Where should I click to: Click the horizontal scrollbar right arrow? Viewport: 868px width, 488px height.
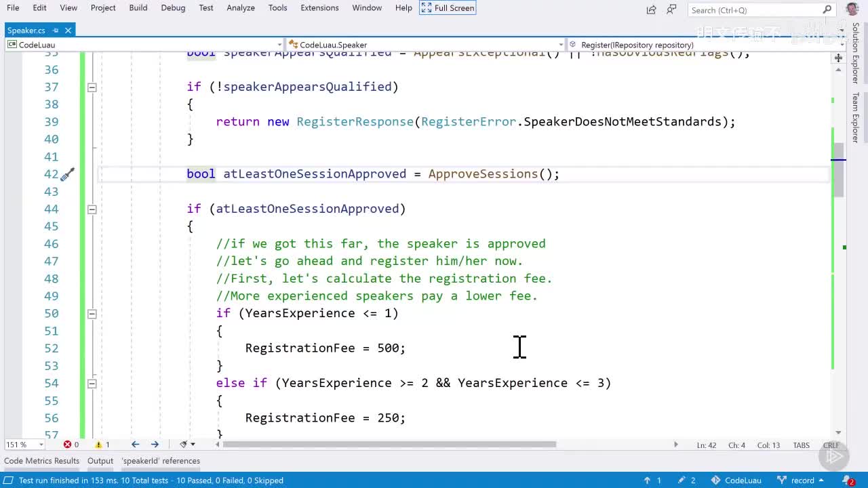pos(675,445)
